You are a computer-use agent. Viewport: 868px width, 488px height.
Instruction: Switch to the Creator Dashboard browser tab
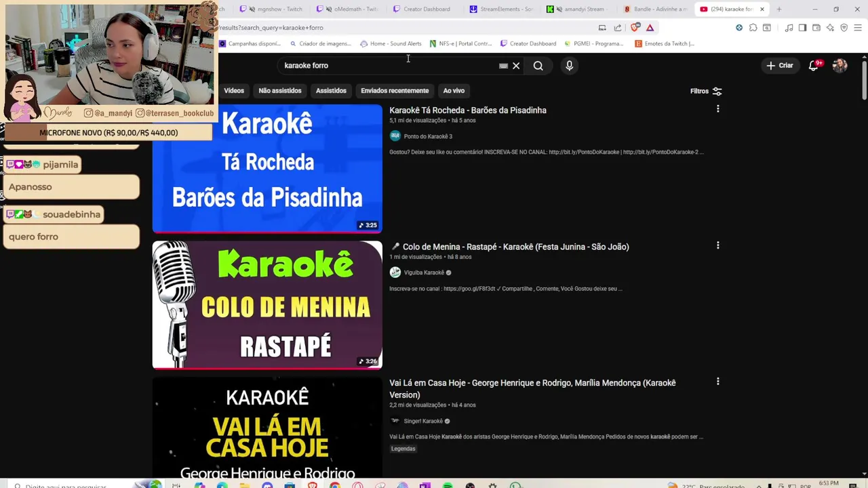tap(425, 9)
